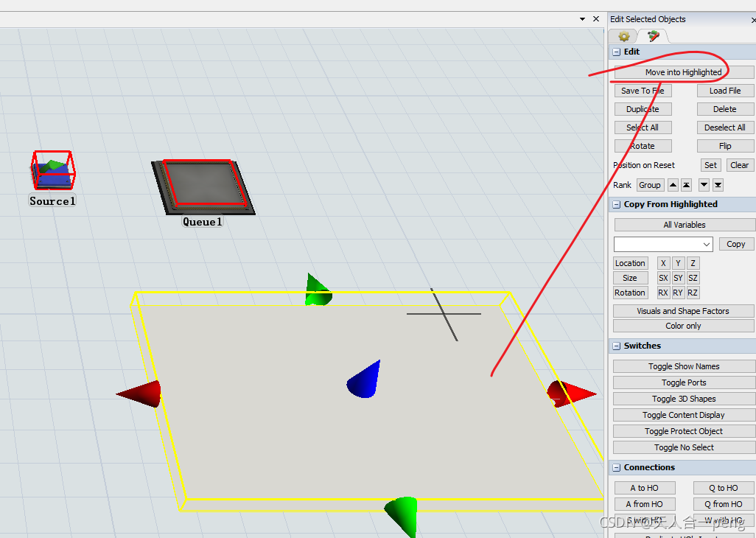Move rank down one step
This screenshot has height=538, width=756.
point(704,185)
